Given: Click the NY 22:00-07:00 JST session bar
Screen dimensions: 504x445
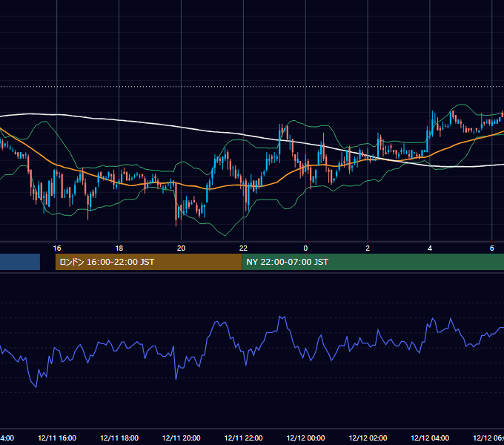Looking at the screenshot, I should (373, 262).
